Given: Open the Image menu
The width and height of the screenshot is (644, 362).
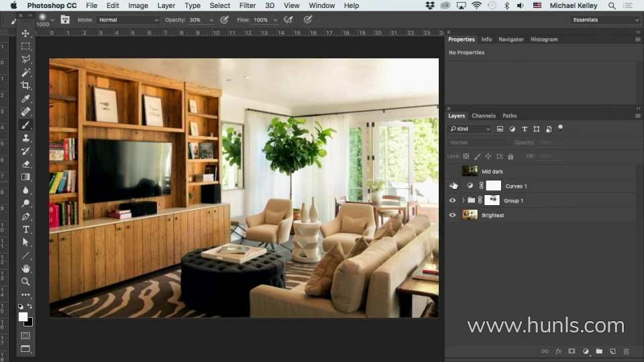Looking at the screenshot, I should point(138,5).
